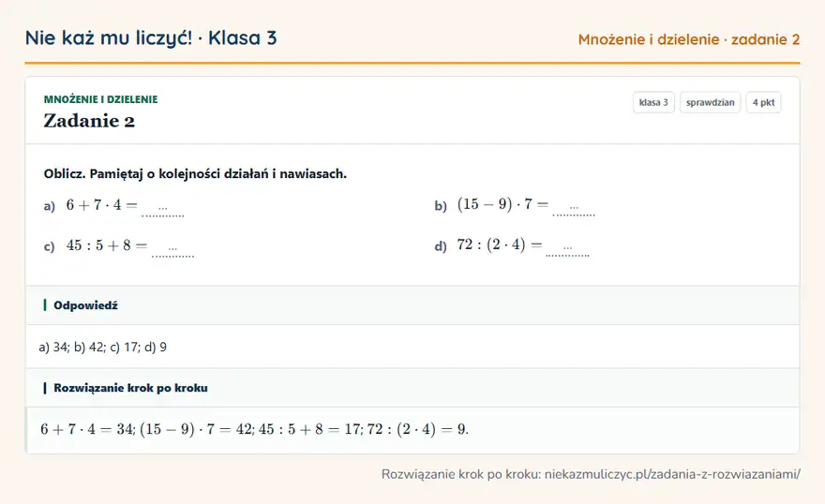Click the expression '6 + 7 · 4 ='
Image resolution: width=825 pixels, height=504 pixels.
click(x=101, y=205)
